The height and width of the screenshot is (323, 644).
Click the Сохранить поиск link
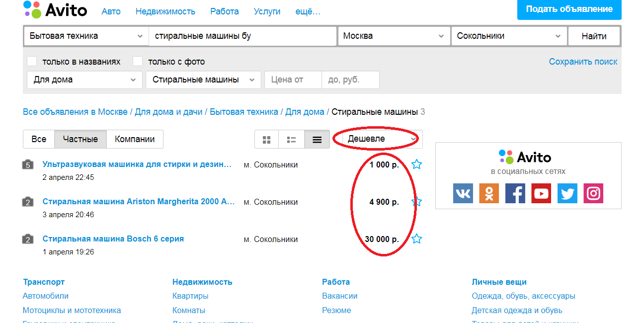[583, 62]
